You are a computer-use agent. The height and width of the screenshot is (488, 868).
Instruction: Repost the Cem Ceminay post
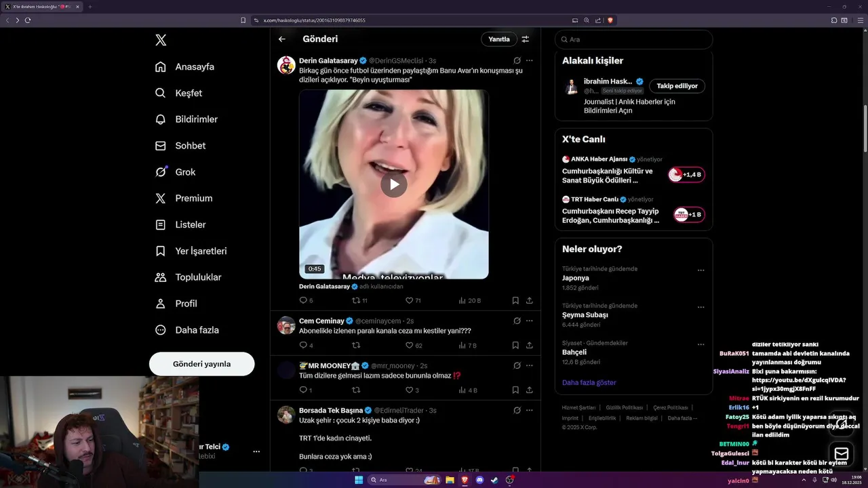point(356,346)
